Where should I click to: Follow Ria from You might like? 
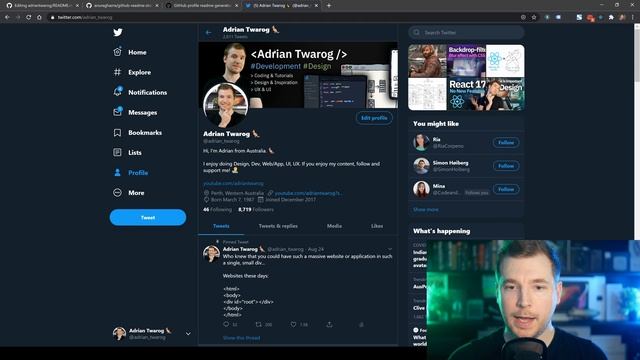506,142
